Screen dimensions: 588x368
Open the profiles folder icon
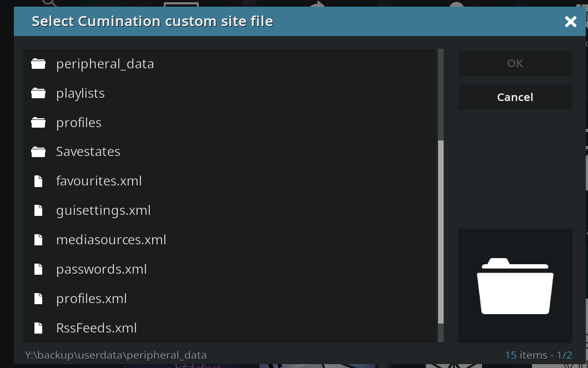pyautogui.click(x=38, y=122)
